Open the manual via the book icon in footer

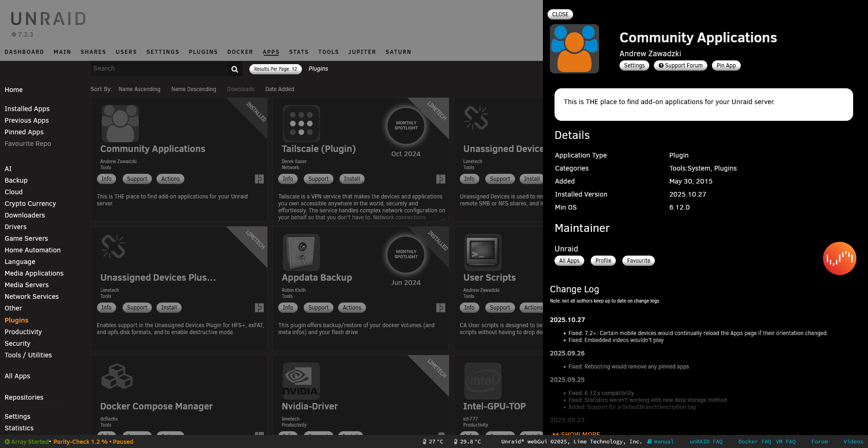(x=650, y=441)
